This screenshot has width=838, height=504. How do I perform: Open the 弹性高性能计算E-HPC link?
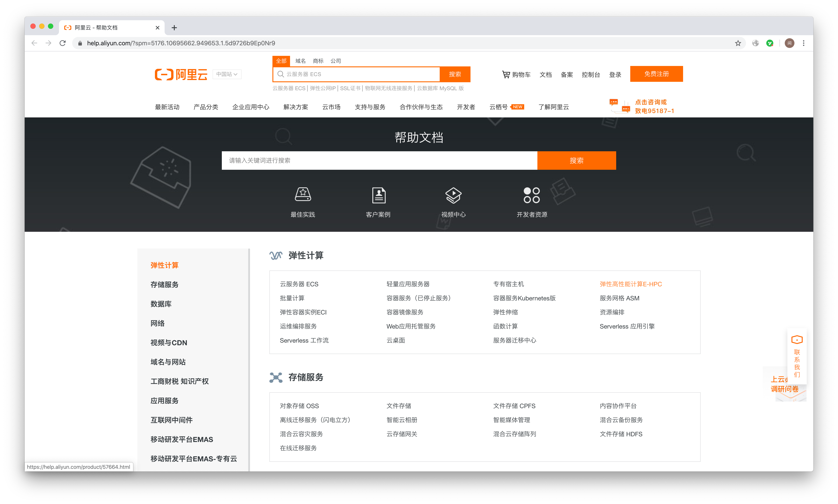[630, 284]
